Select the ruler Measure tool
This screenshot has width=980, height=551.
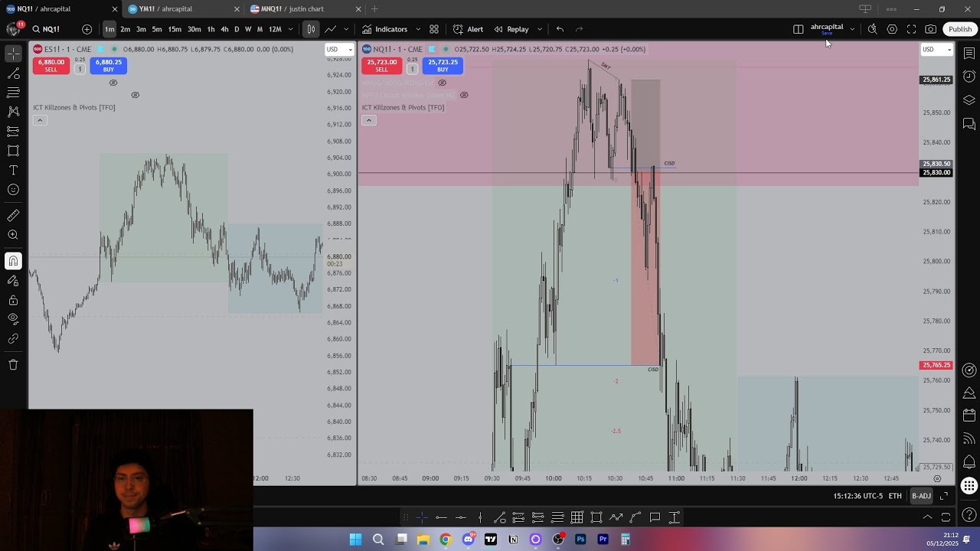click(x=13, y=216)
